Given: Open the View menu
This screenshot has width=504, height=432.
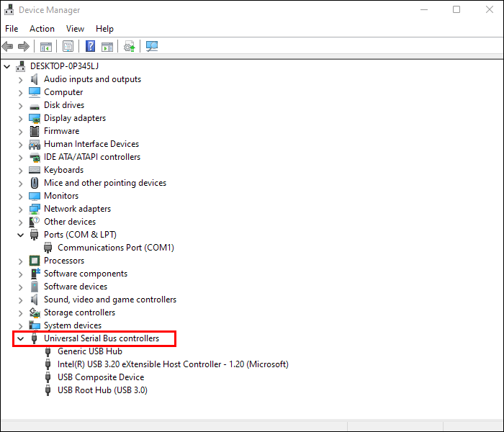Looking at the screenshot, I should [75, 29].
